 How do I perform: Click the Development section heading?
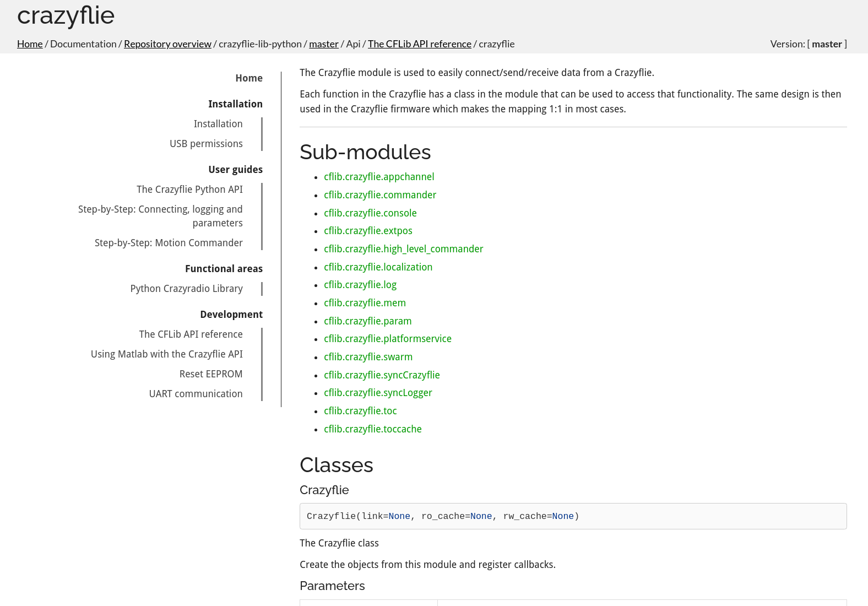231,315
